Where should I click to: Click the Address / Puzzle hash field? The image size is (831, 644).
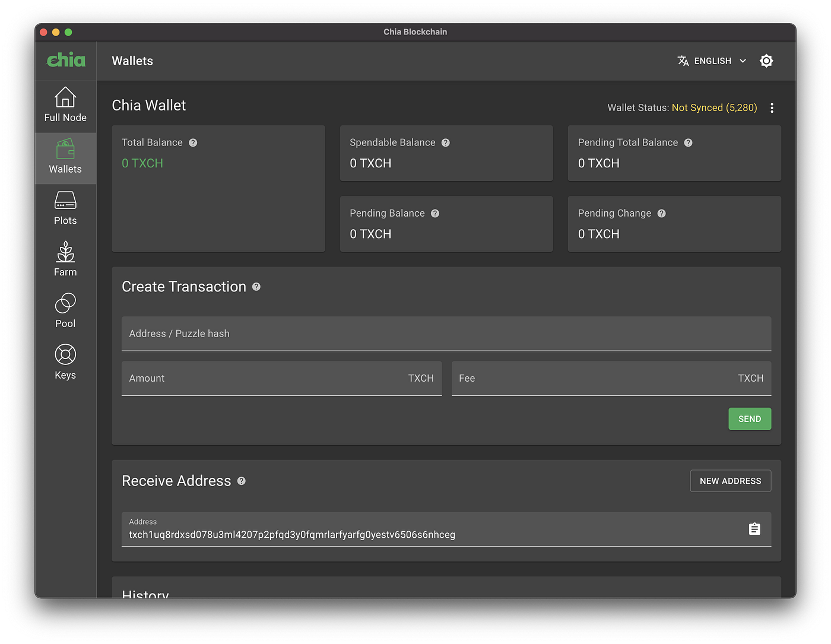tap(446, 334)
